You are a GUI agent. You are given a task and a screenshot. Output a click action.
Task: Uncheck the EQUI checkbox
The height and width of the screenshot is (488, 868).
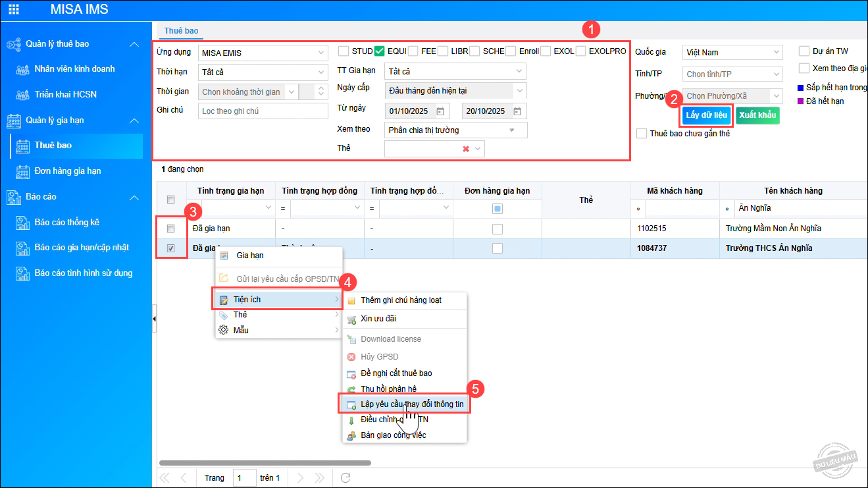point(379,51)
